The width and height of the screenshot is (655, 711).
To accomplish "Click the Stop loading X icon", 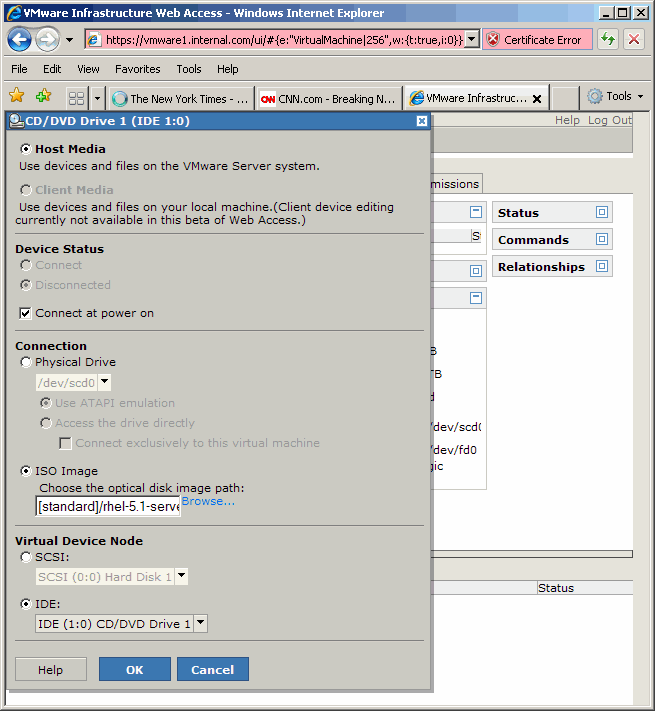I will tap(634, 40).
